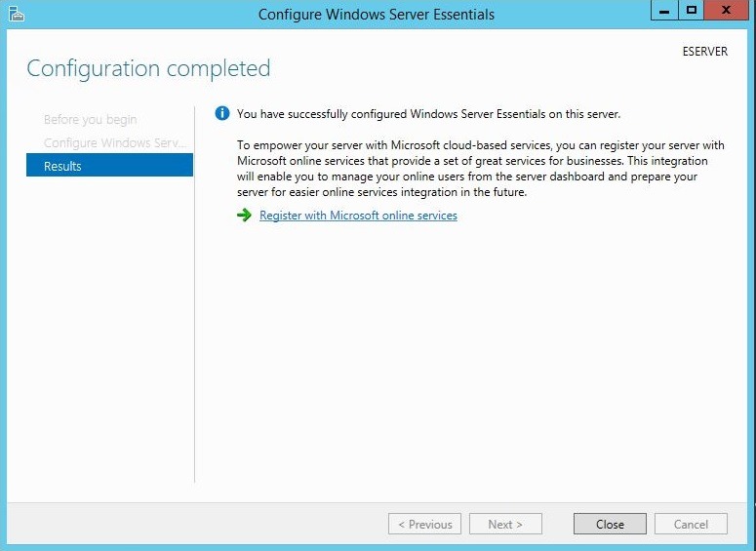Minimize the configuration wizard window

coord(665,12)
